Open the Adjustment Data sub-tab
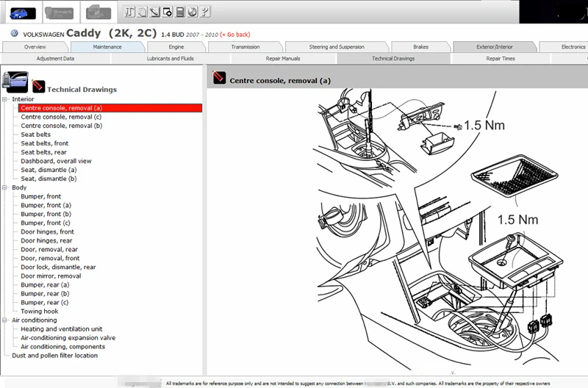Image resolution: width=588 pixels, height=388 pixels. click(55, 59)
